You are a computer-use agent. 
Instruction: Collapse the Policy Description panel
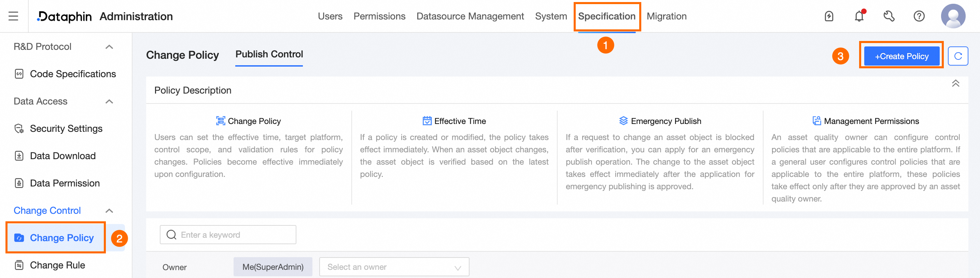(x=955, y=83)
